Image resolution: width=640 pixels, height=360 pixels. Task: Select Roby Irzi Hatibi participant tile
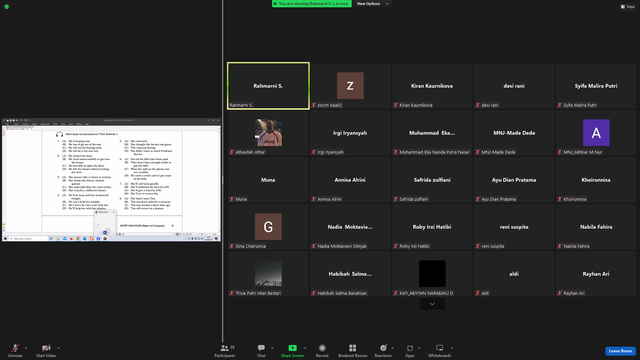point(432,227)
